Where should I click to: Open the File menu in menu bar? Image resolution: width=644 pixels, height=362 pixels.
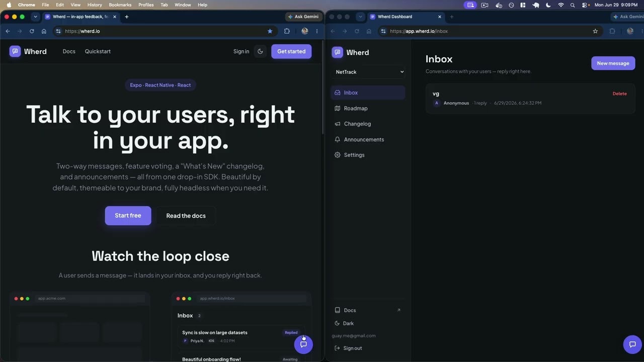[x=46, y=5]
